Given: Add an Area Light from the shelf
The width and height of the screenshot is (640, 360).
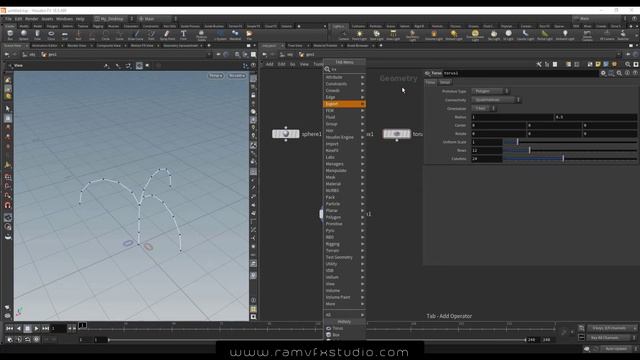Looking at the screenshot, I should pos(393,36).
